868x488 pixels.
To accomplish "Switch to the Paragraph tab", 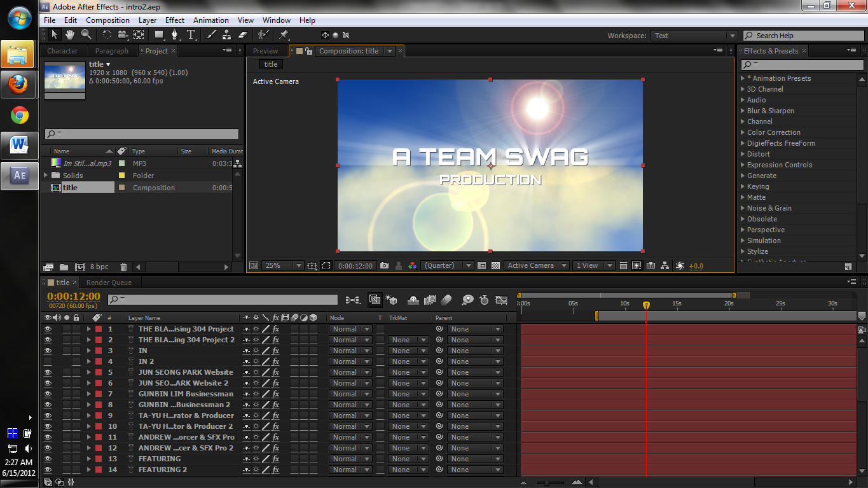I will (112, 51).
